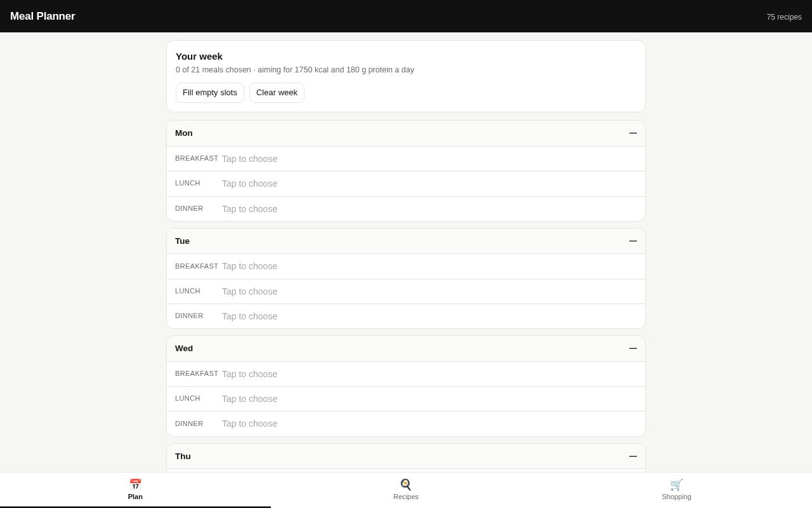Click the 0 of 21 meals chosen summary

coord(295,70)
